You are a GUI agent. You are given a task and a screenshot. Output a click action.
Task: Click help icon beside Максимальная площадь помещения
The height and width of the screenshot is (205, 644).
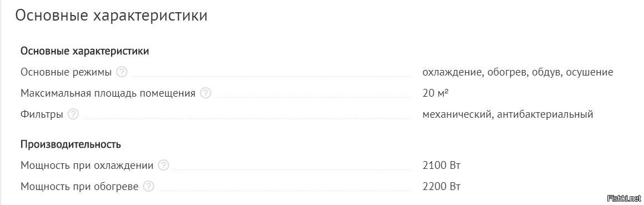(205, 93)
